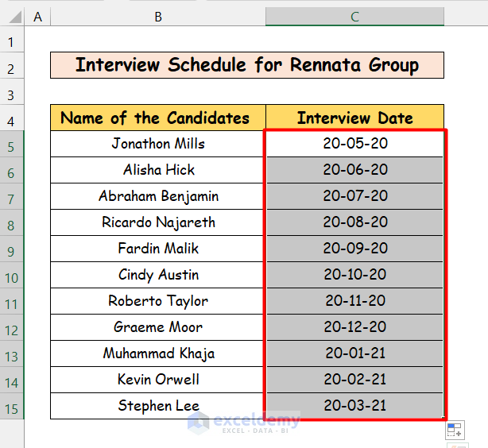
Task: Select column C header
Action: [x=354, y=17]
